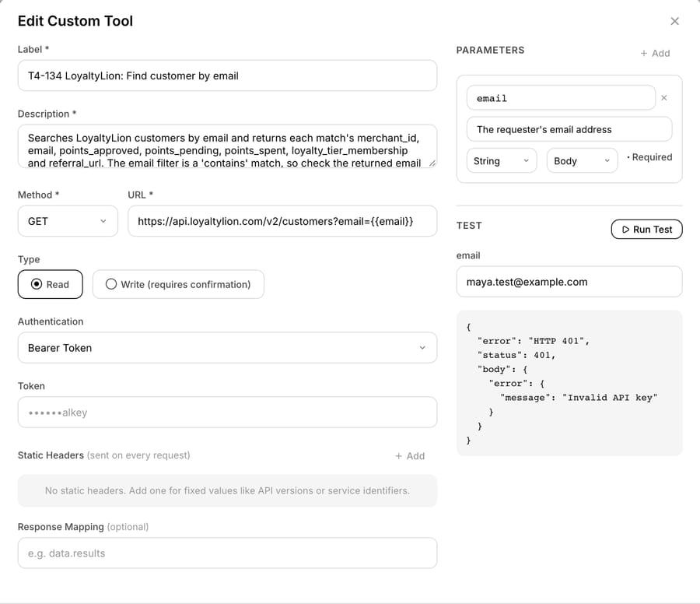
Task: Click the '"error": "HTTP 401"' line
Action: (534, 341)
